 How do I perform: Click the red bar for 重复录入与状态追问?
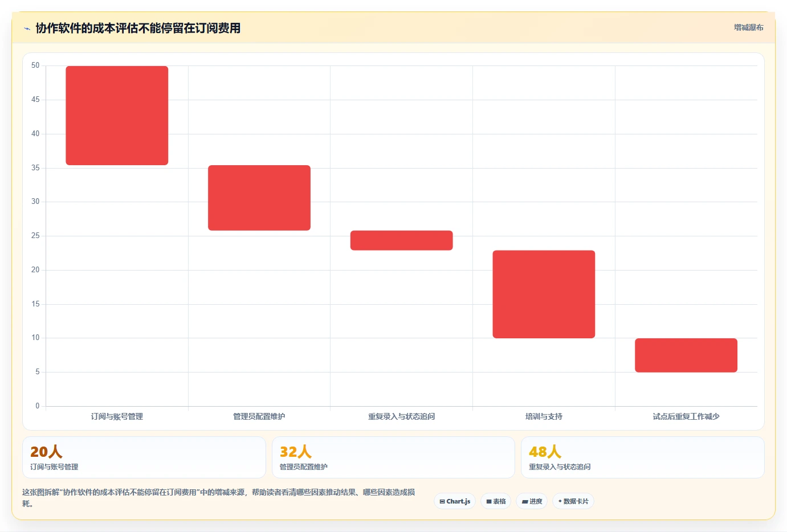pos(401,240)
